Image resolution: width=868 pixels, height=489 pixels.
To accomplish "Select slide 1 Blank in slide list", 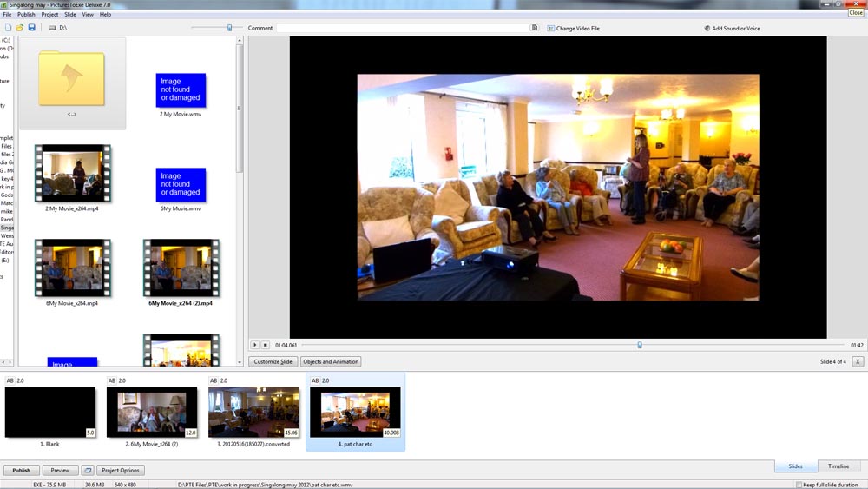I will [49, 412].
